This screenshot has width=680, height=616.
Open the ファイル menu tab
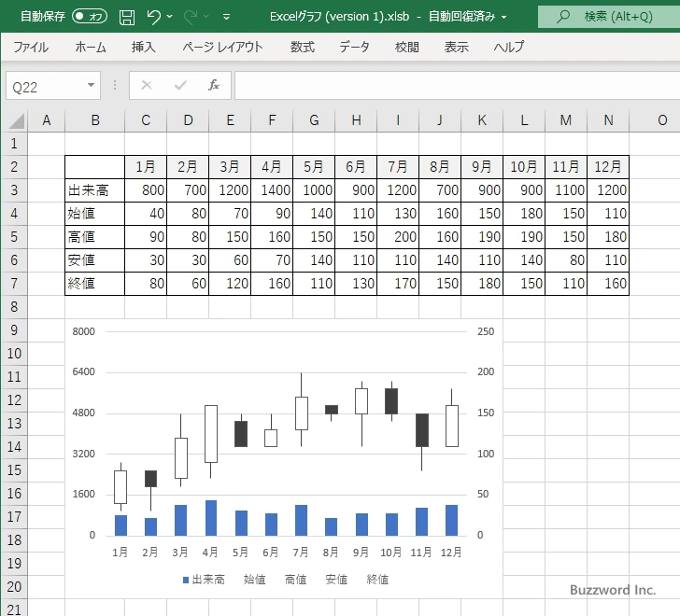pos(31,47)
